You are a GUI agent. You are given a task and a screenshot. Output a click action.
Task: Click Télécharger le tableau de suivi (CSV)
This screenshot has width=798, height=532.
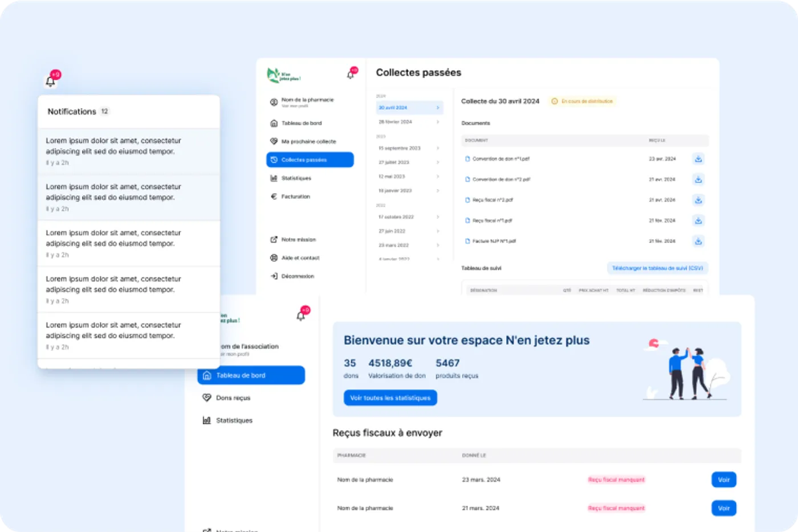657,268
